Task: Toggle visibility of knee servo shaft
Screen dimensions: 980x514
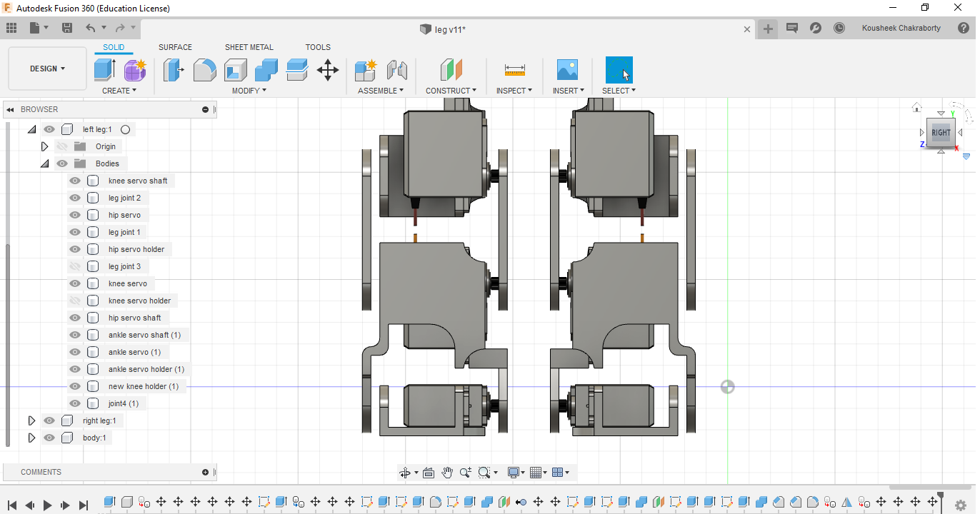Action: [75, 181]
